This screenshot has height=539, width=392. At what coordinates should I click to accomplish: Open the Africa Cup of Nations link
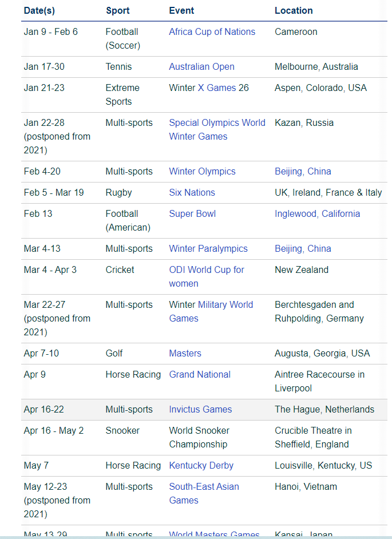pyautogui.click(x=212, y=32)
